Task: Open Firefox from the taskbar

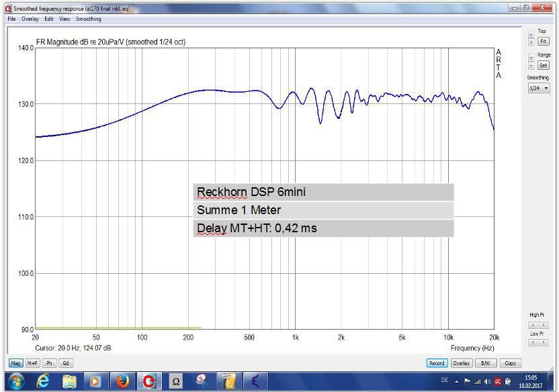Action: coord(123,382)
